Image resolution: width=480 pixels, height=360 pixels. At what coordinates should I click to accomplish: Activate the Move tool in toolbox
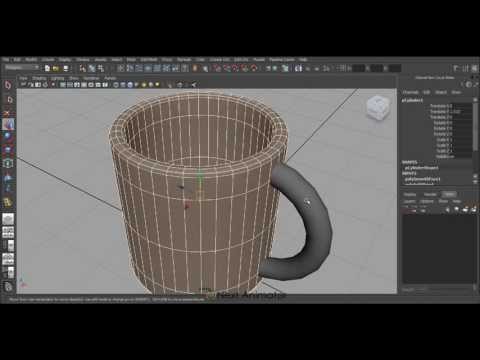tap(8, 124)
